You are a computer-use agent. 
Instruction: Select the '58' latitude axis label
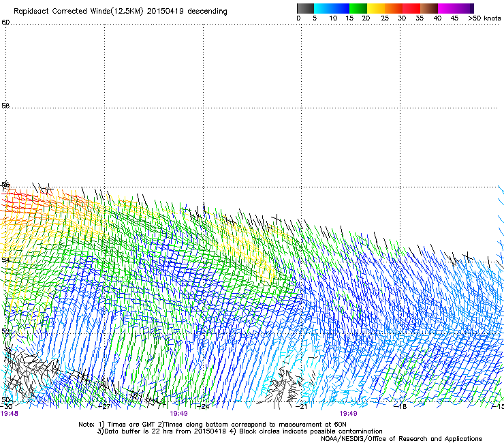pyautogui.click(x=5, y=106)
